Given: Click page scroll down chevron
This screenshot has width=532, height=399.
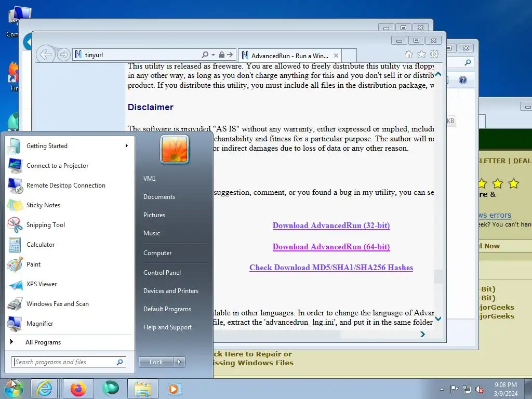Looking at the screenshot, I should click(438, 318).
